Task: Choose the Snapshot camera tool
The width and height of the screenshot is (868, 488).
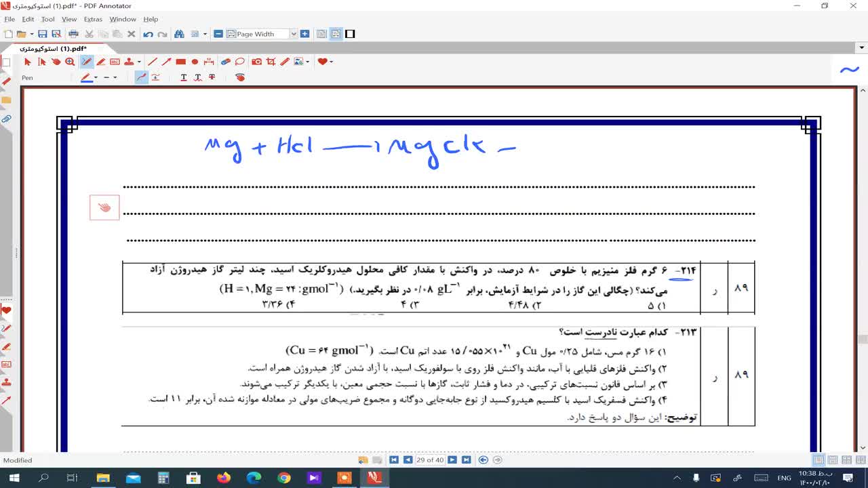Action: click(x=256, y=62)
